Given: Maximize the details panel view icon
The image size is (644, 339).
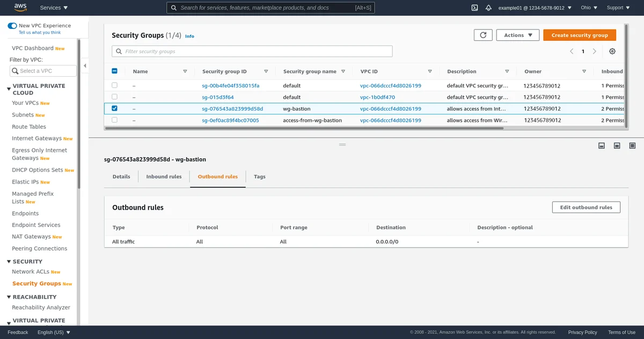Looking at the screenshot, I should pyautogui.click(x=632, y=145).
